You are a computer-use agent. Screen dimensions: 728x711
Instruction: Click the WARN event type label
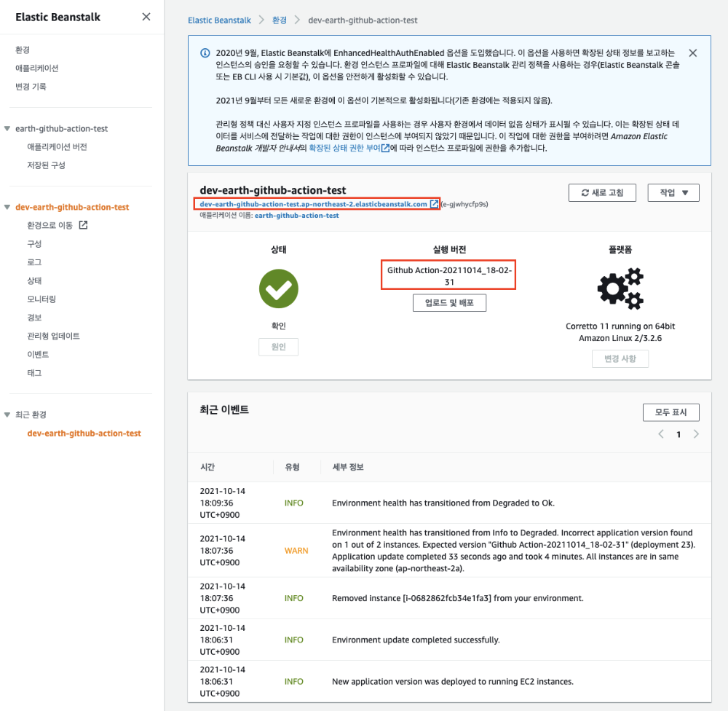point(296,551)
